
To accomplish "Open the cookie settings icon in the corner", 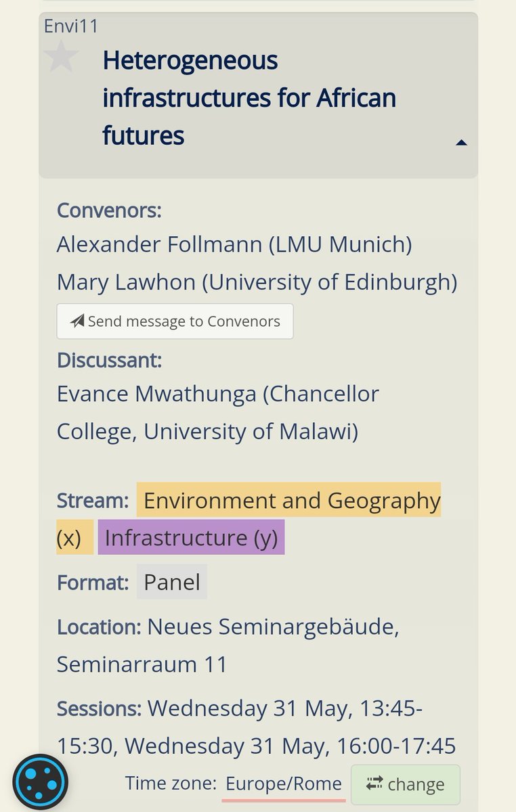I will [x=41, y=782].
